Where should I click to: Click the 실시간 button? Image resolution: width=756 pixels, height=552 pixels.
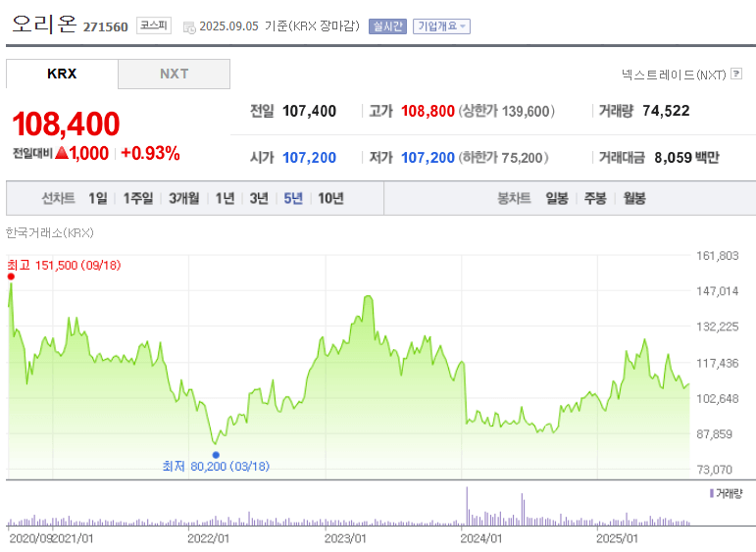click(x=387, y=26)
